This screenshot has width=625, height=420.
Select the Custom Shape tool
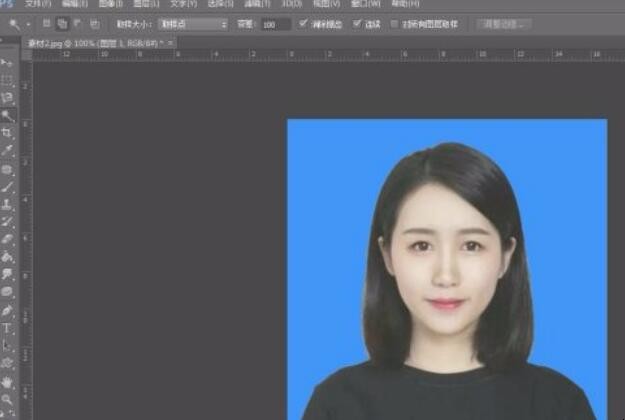[7, 363]
